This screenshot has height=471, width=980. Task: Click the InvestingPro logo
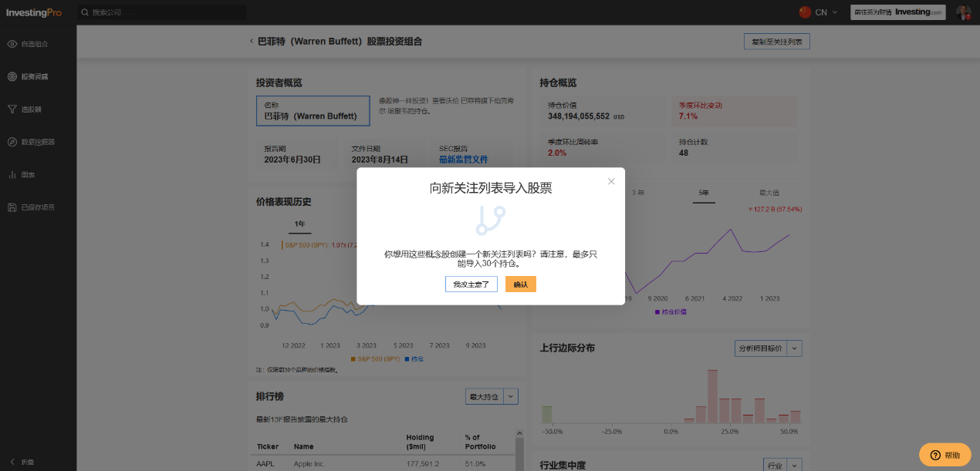[33, 12]
